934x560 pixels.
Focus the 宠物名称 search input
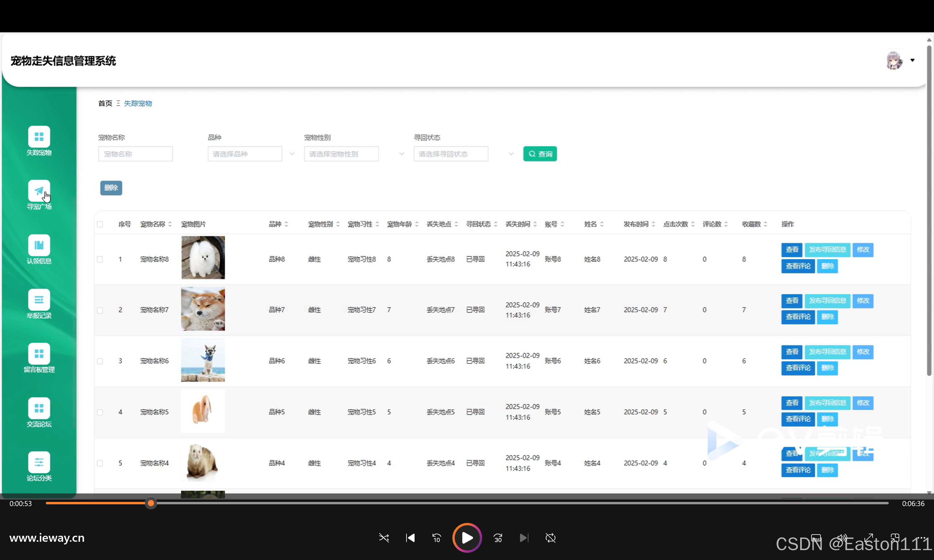[x=135, y=154]
